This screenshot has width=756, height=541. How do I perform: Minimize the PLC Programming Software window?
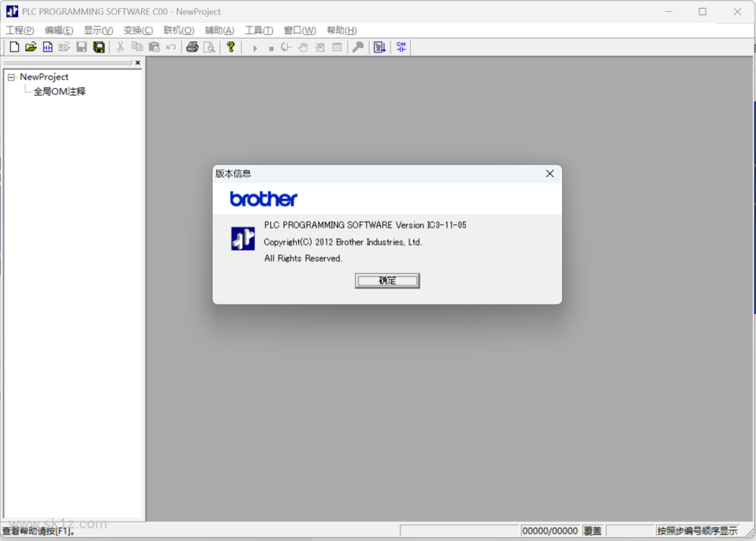(668, 12)
